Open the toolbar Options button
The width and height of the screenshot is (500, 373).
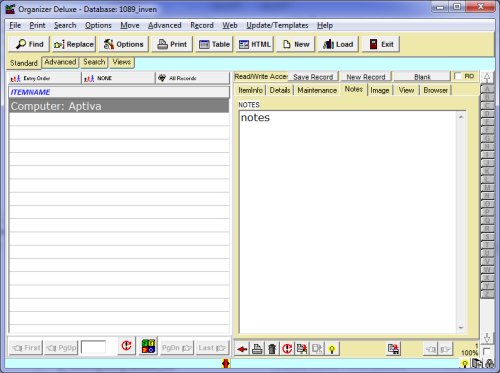point(123,44)
